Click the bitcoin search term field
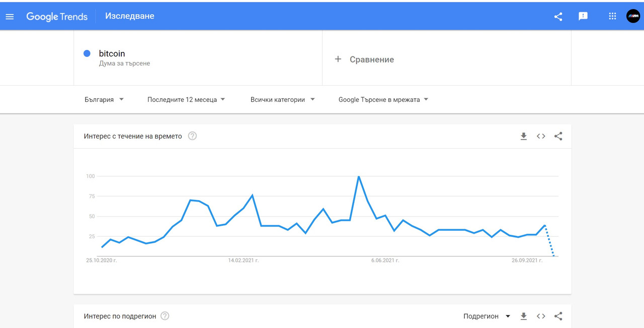This screenshot has width=644, height=328. click(x=112, y=54)
